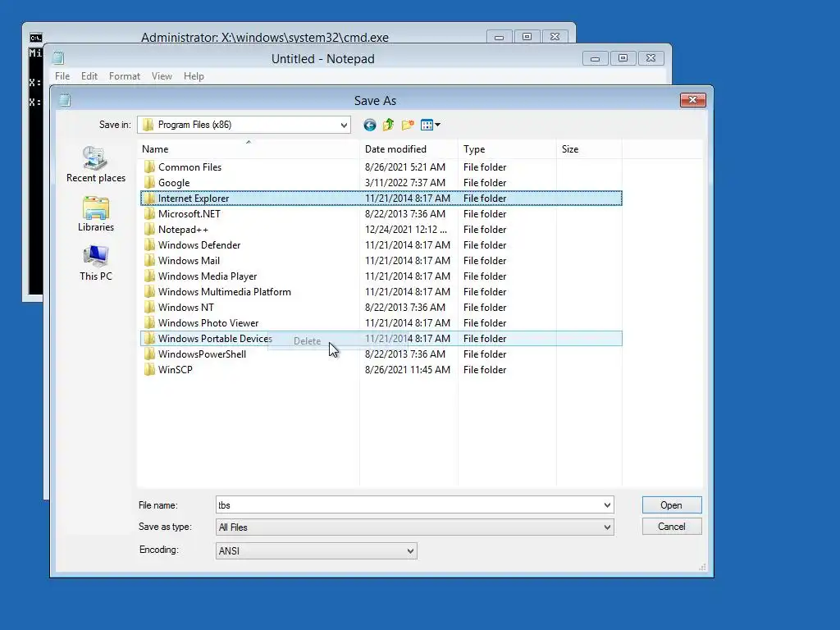Select the Windows Multimedia Platform folder icon
This screenshot has height=630, width=840.
click(x=149, y=291)
